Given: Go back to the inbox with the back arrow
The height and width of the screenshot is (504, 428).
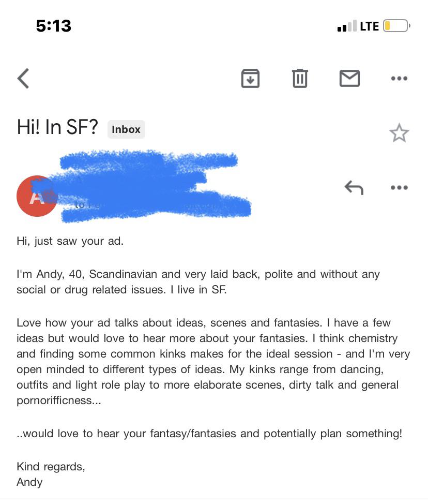Looking at the screenshot, I should pyautogui.click(x=23, y=78).
